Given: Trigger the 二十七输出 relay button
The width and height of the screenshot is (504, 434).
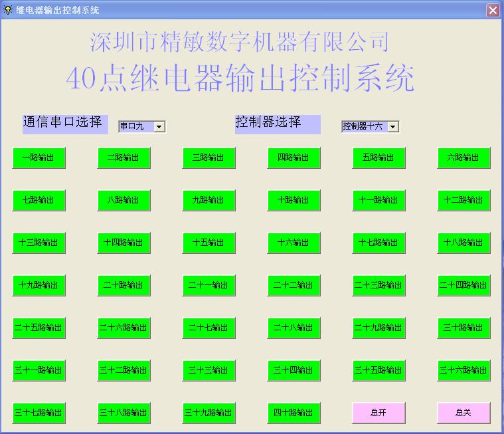Looking at the screenshot, I should tap(209, 328).
